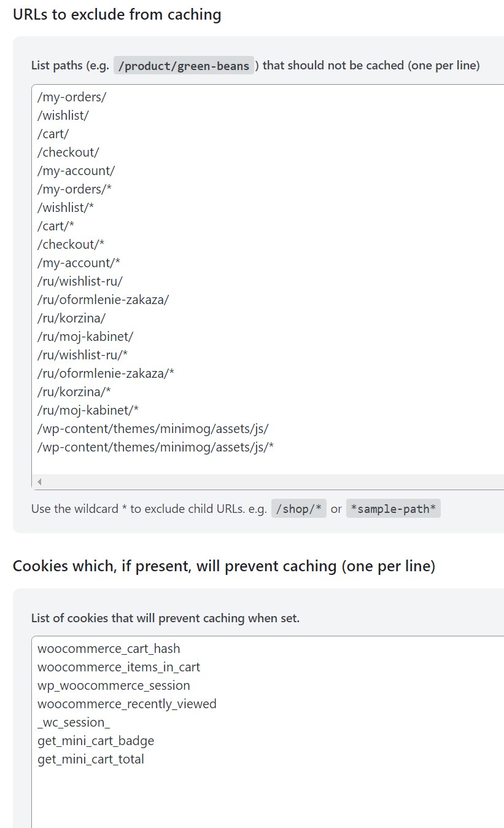Viewport: 504px width, 828px height.
Task: Click the /shop/* example code snippet
Action: point(299,509)
